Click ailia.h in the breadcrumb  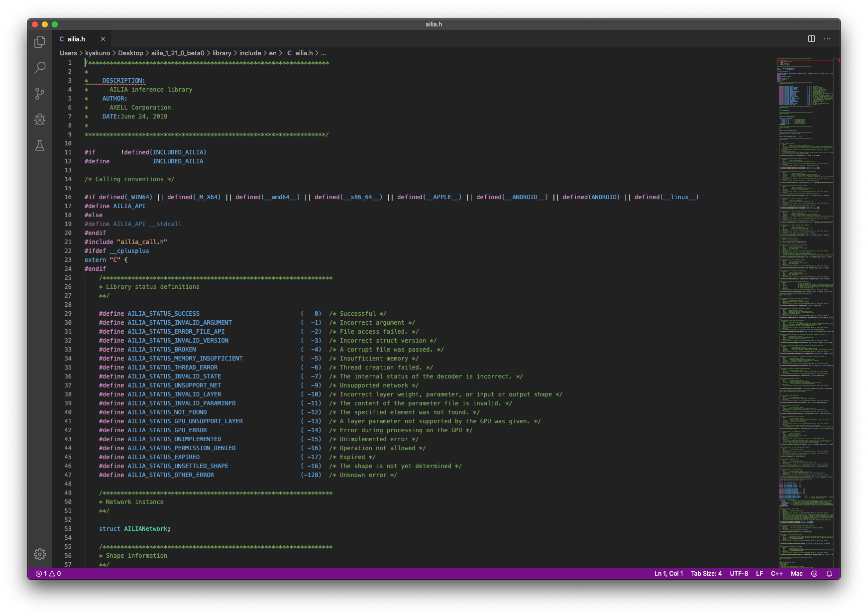click(300, 53)
